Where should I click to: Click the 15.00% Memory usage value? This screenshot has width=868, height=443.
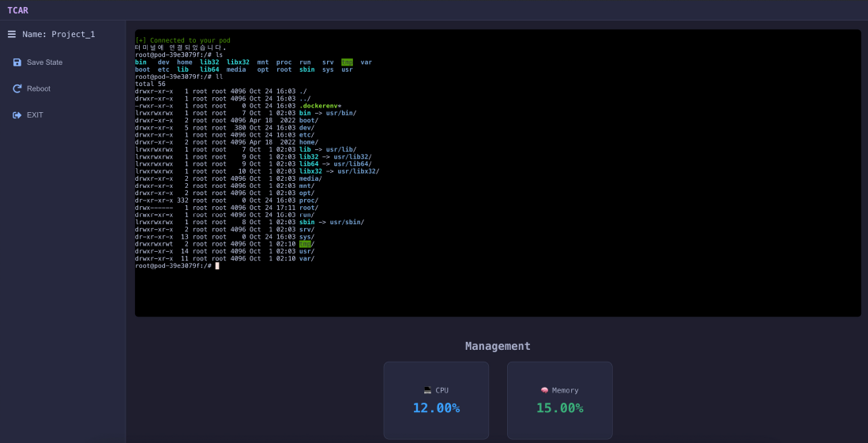[560, 408]
